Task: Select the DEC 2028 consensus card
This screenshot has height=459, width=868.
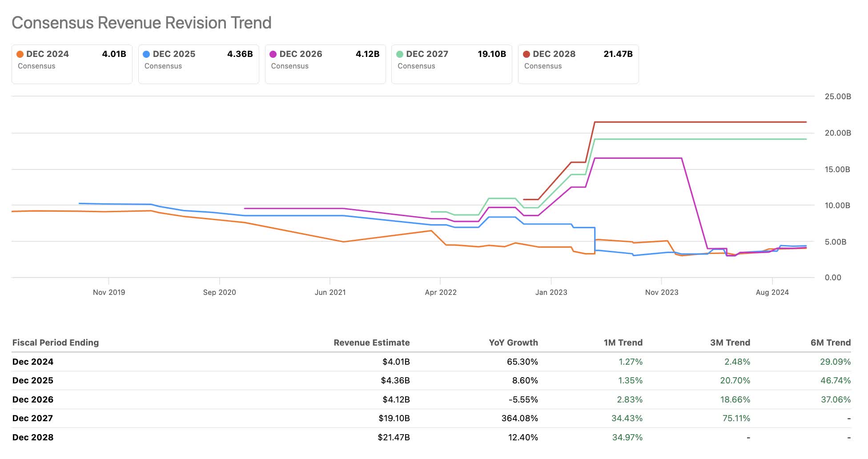Action: 579,64
